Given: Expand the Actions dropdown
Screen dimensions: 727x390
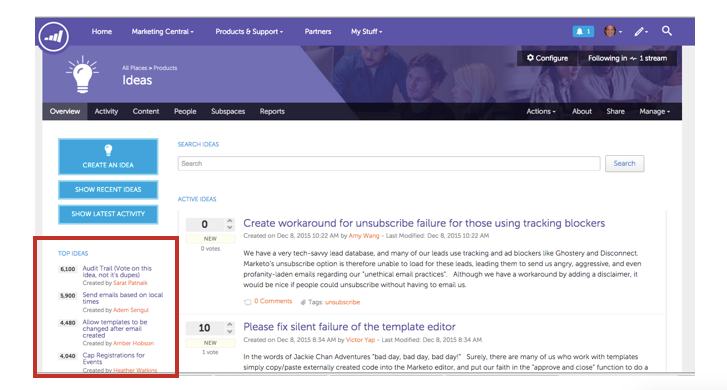Looking at the screenshot, I should pos(541,111).
